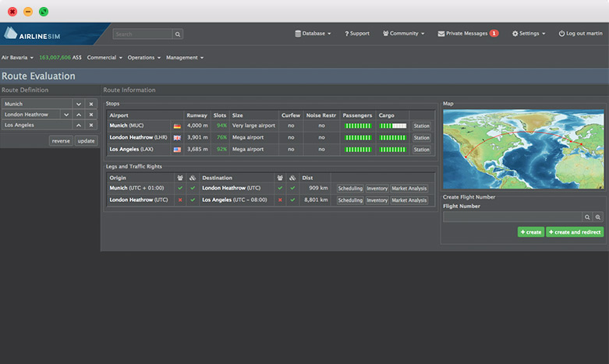Viewport: 609px width, 364px height.
Task: Click the search magnifier button in header
Action: (178, 34)
